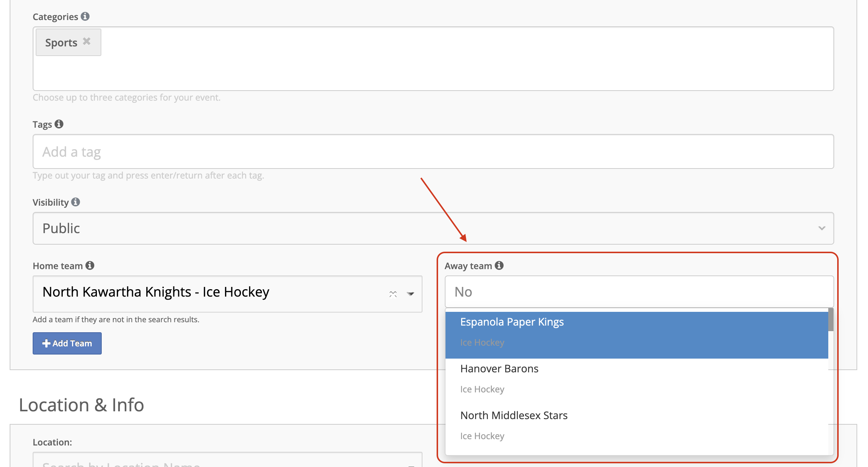Select Espanola Paper Kings option
This screenshot has height=467, width=868.
[637, 335]
